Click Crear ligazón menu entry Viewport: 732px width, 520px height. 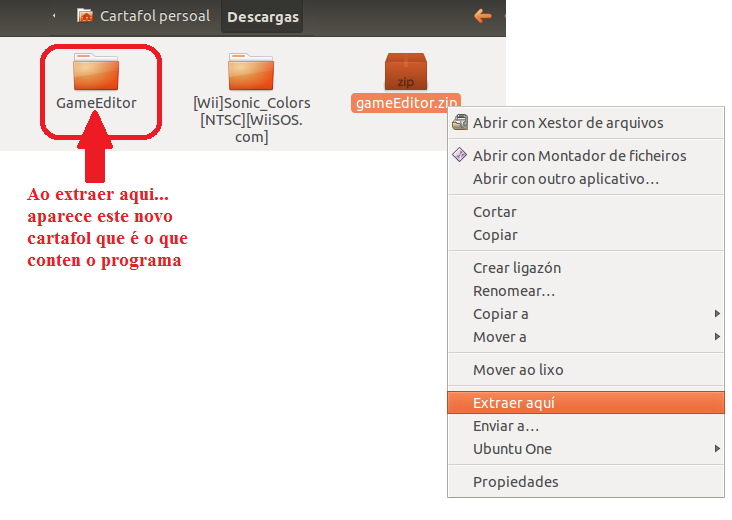[x=516, y=268]
